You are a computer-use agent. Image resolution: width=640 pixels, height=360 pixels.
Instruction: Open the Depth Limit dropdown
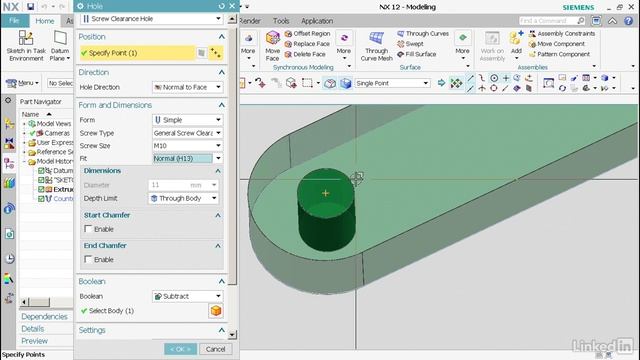[183, 198]
